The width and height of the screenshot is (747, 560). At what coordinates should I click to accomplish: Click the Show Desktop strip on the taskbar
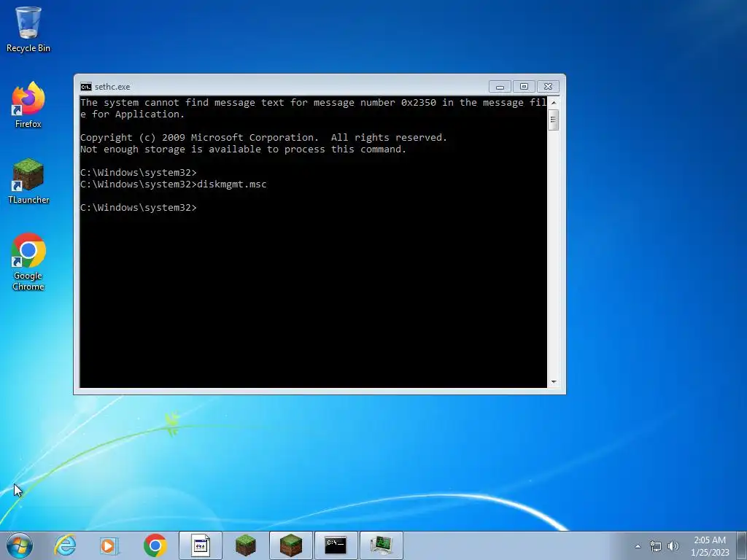coord(742,545)
